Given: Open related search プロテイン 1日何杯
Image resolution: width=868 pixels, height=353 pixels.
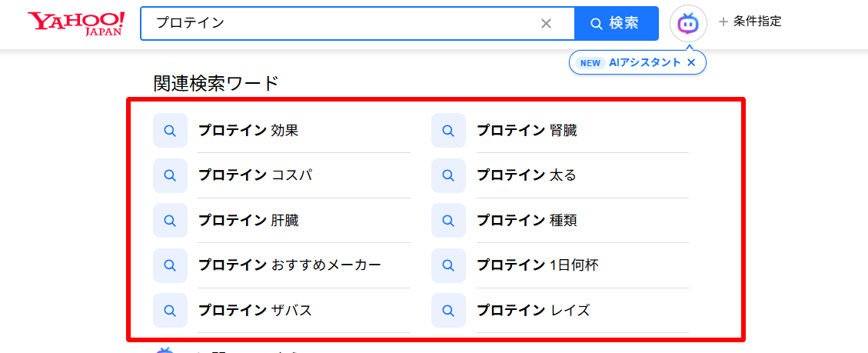Looking at the screenshot, I should tap(537, 265).
